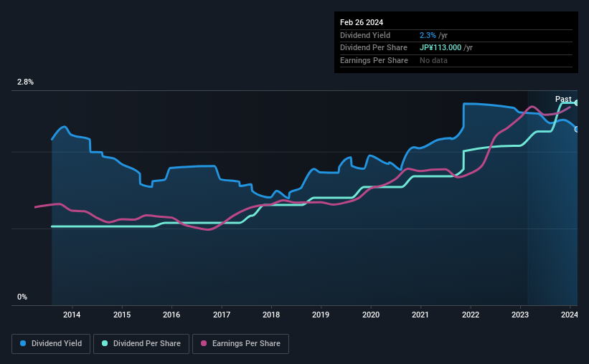Screen dimensions: 589x364
Task: Click the 2.3% dividend yield value
Action: click(x=428, y=35)
